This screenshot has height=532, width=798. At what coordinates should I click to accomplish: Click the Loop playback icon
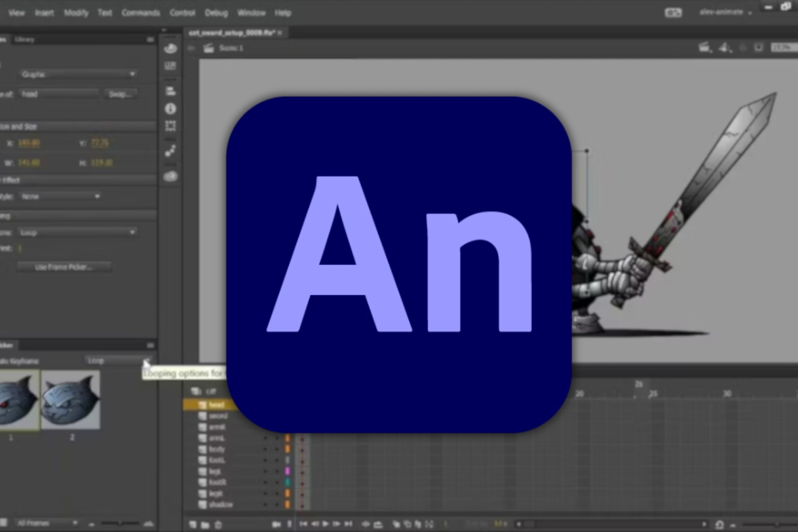point(378,525)
